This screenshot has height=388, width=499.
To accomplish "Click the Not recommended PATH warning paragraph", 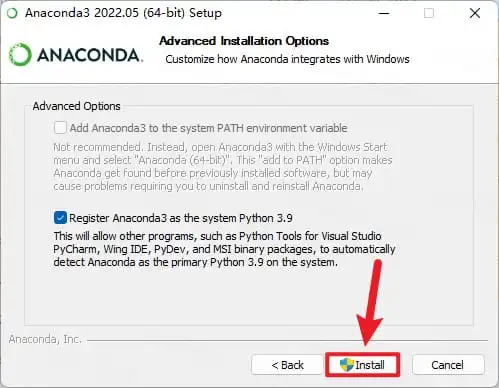I will [x=223, y=166].
